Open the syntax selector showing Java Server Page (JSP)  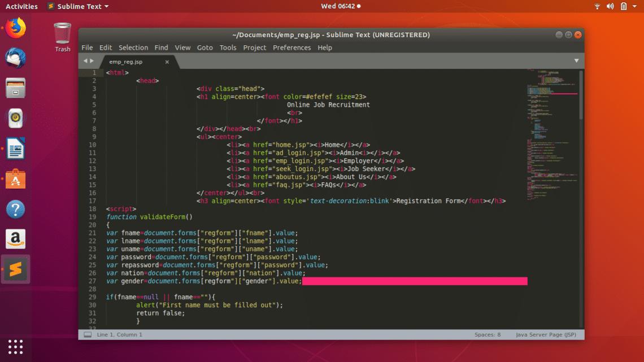546,334
